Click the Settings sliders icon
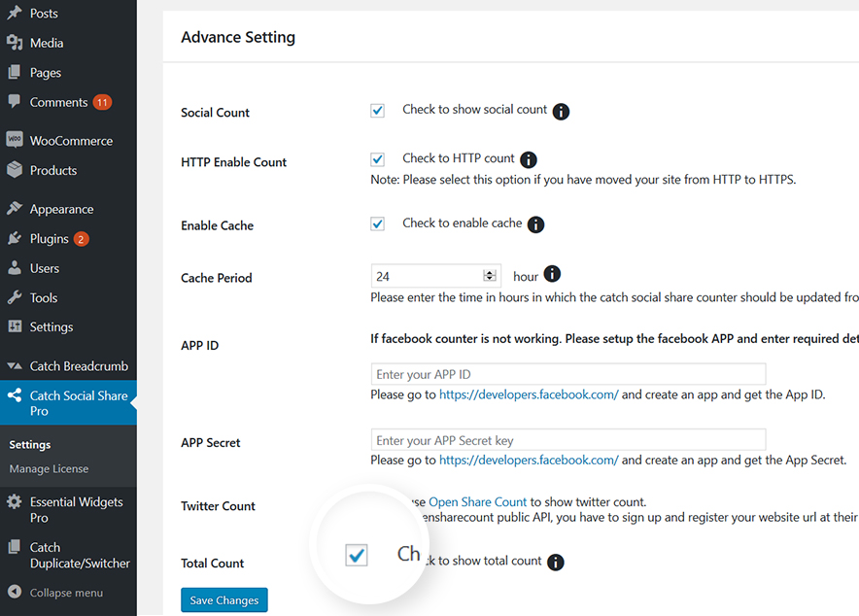Image resolution: width=859 pixels, height=616 pixels. pos(15,326)
